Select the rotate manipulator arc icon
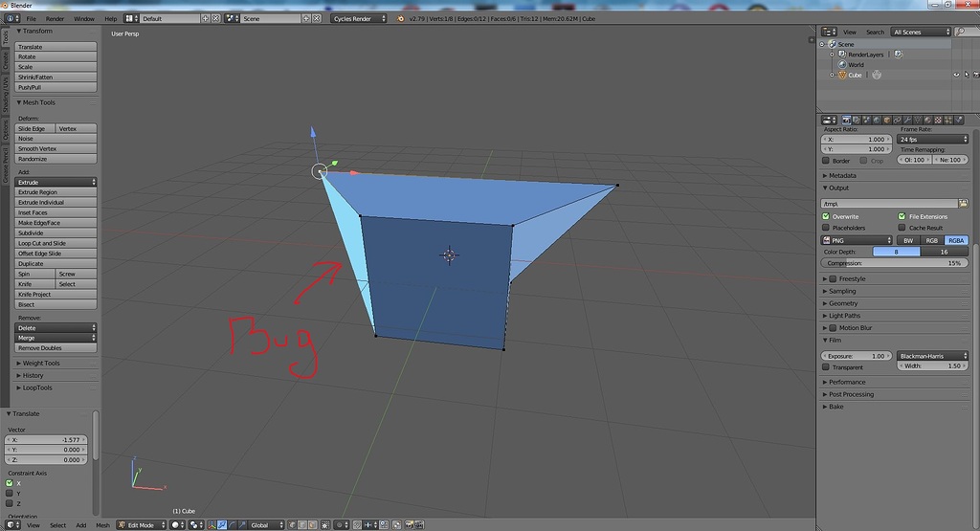 click(x=232, y=525)
